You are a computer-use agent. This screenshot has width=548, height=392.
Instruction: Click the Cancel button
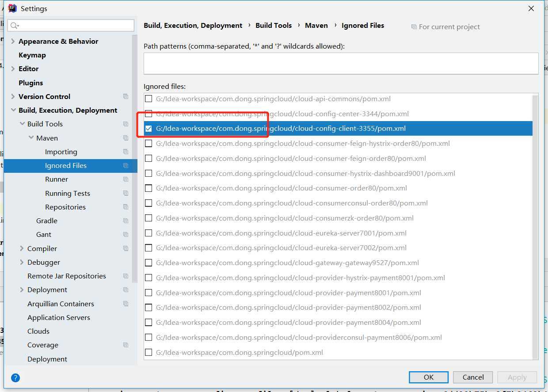coord(473,377)
